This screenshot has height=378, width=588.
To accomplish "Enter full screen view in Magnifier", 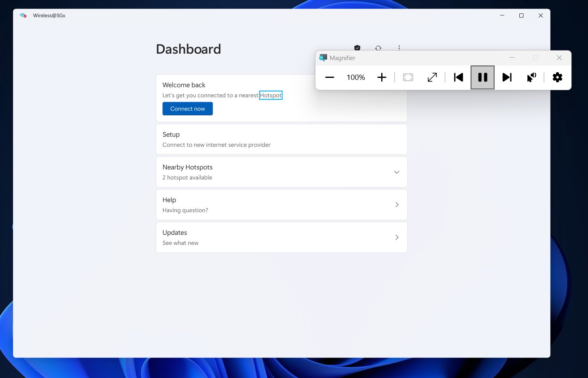I will (432, 77).
